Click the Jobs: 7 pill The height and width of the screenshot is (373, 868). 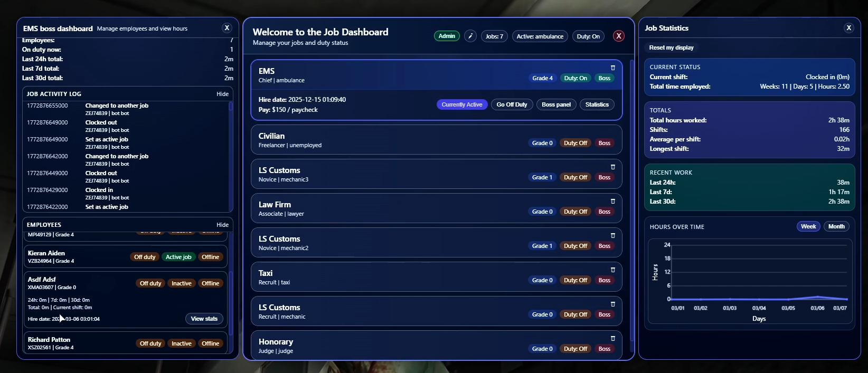point(494,36)
